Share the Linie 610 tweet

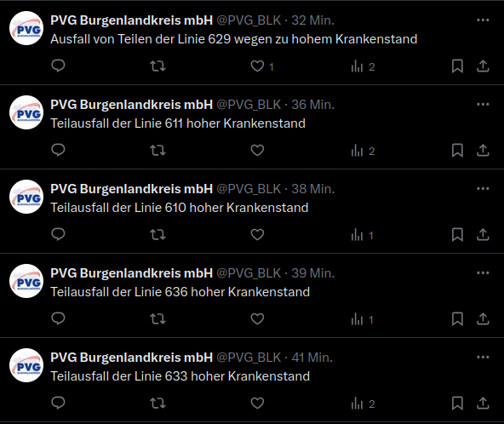[483, 234]
